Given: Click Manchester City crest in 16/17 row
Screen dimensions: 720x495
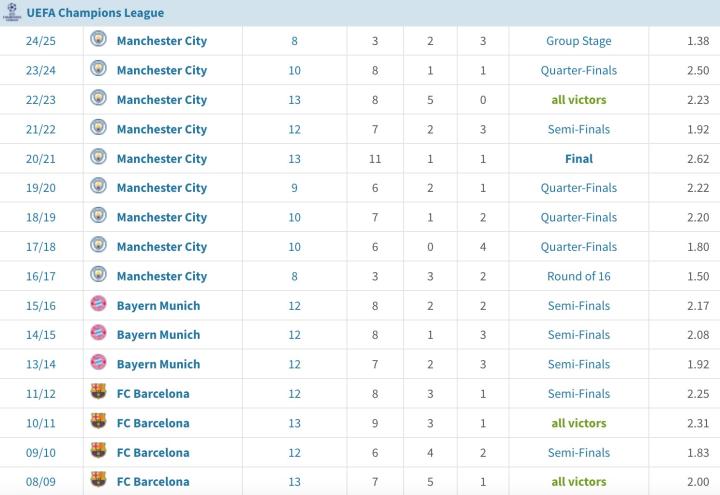Looking at the screenshot, I should coord(98,275).
